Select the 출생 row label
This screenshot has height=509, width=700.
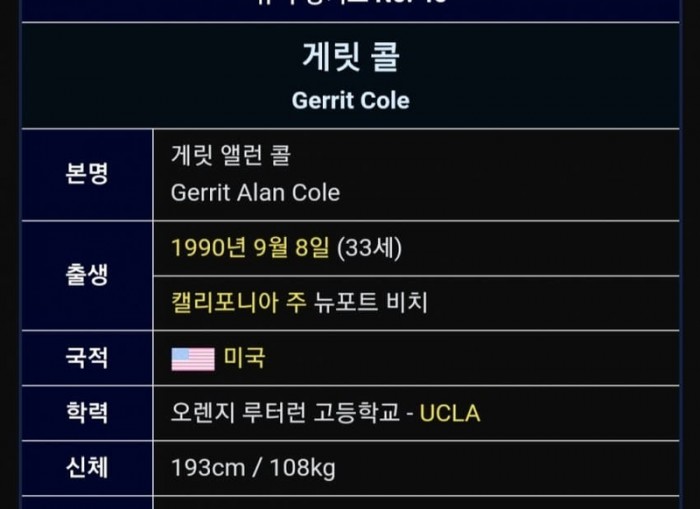tap(87, 275)
